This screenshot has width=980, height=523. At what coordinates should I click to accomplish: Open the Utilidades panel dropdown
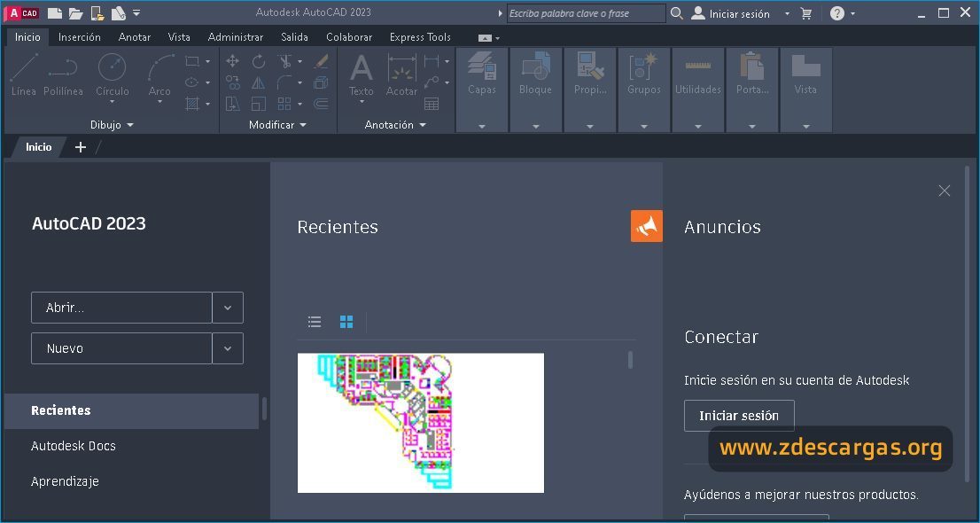[698, 127]
